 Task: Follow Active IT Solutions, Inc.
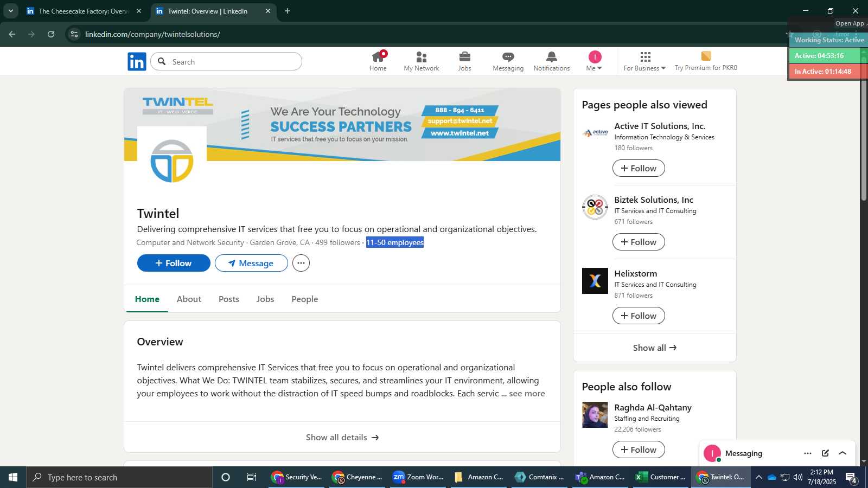point(639,168)
